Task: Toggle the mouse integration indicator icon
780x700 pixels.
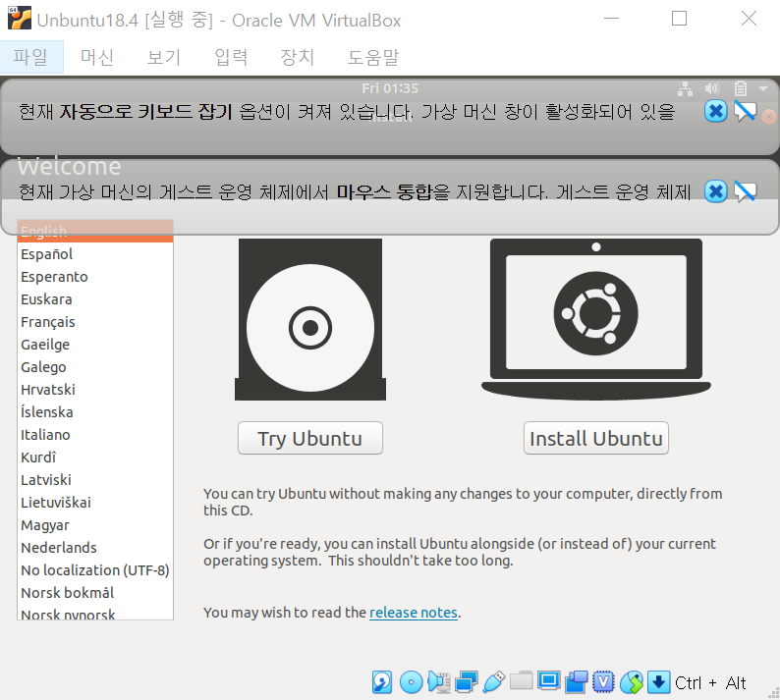Action: pos(632,682)
